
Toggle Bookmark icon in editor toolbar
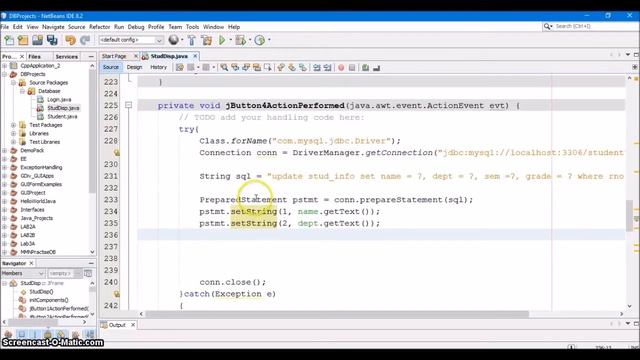coord(303,67)
